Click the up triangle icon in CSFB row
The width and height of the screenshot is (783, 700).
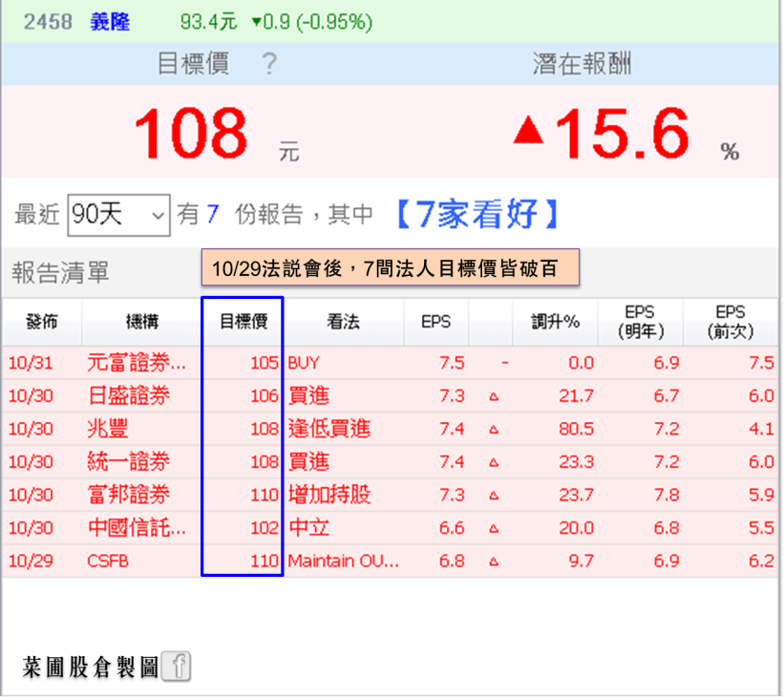pos(494,562)
